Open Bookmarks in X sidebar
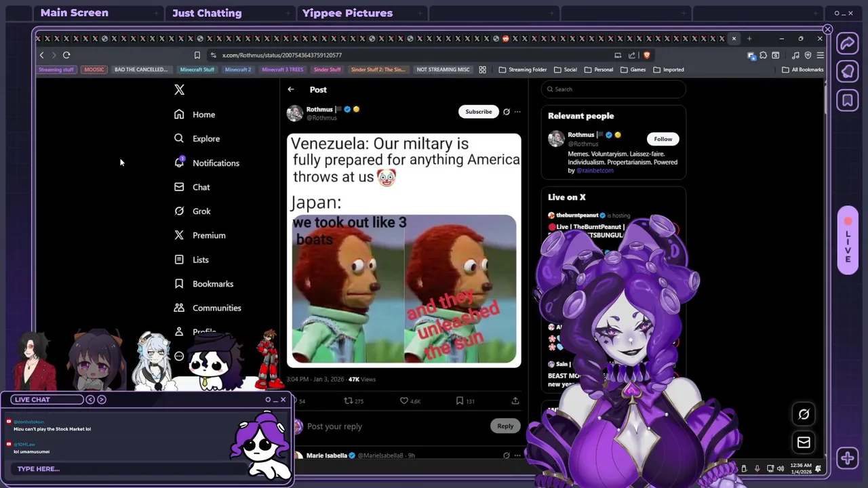The image size is (868, 488). (203, 283)
